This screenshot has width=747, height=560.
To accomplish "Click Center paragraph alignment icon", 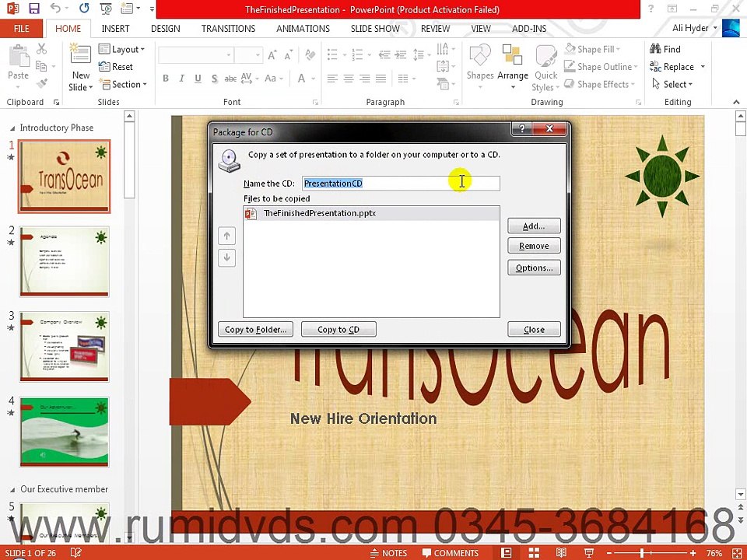I will tap(349, 79).
